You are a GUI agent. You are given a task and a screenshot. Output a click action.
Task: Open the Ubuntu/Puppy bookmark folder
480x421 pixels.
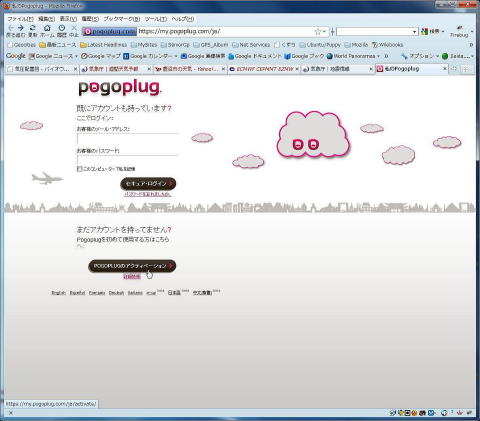pyautogui.click(x=320, y=45)
